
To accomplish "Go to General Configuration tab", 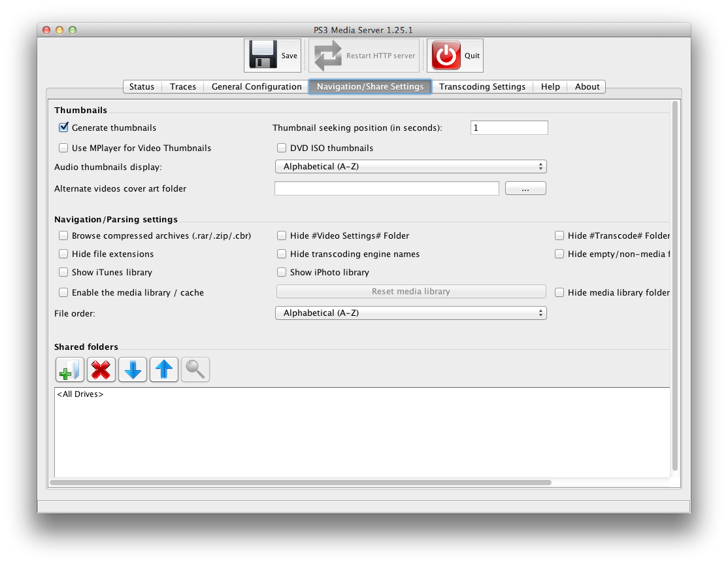I will (256, 86).
